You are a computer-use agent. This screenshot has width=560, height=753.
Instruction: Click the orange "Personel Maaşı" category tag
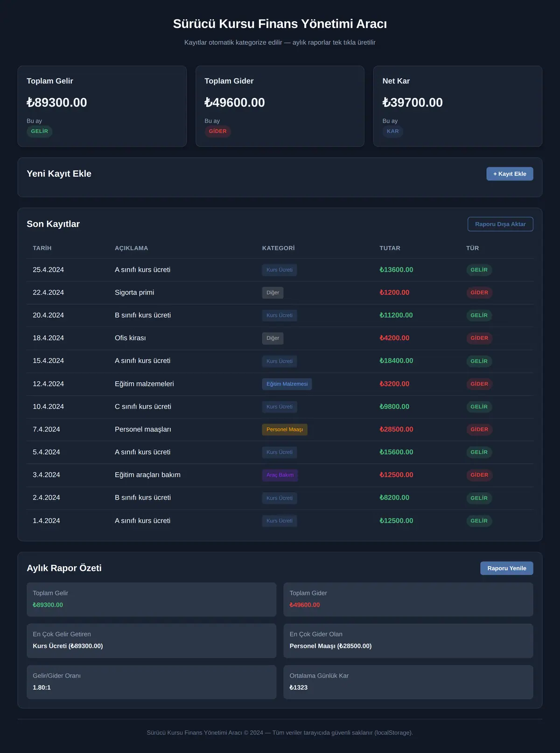coord(285,430)
